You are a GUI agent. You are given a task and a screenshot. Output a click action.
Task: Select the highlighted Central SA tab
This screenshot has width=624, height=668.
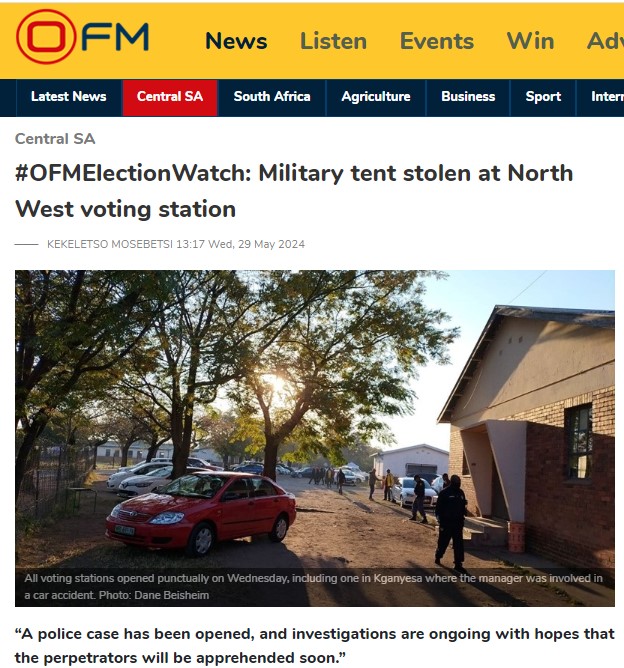[x=170, y=97]
